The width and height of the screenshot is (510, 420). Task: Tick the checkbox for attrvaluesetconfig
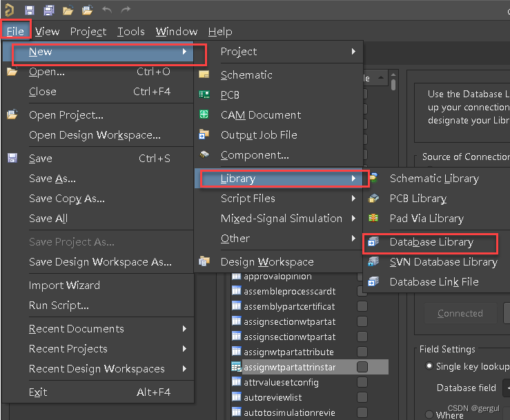pos(362,382)
